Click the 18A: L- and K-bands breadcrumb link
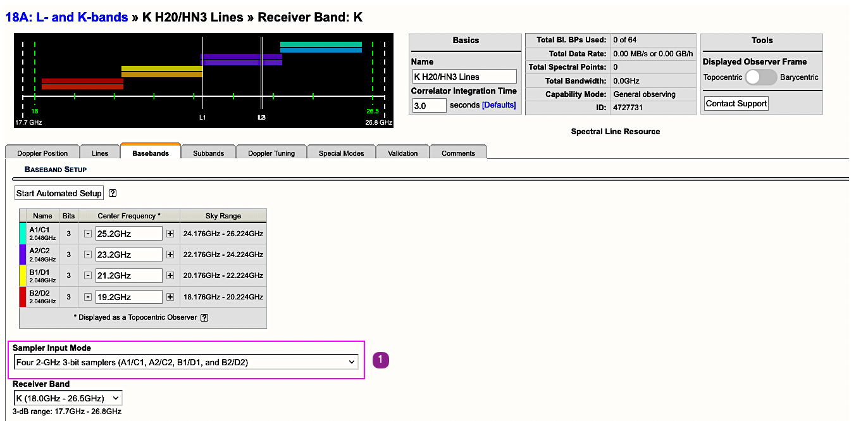 pos(66,17)
